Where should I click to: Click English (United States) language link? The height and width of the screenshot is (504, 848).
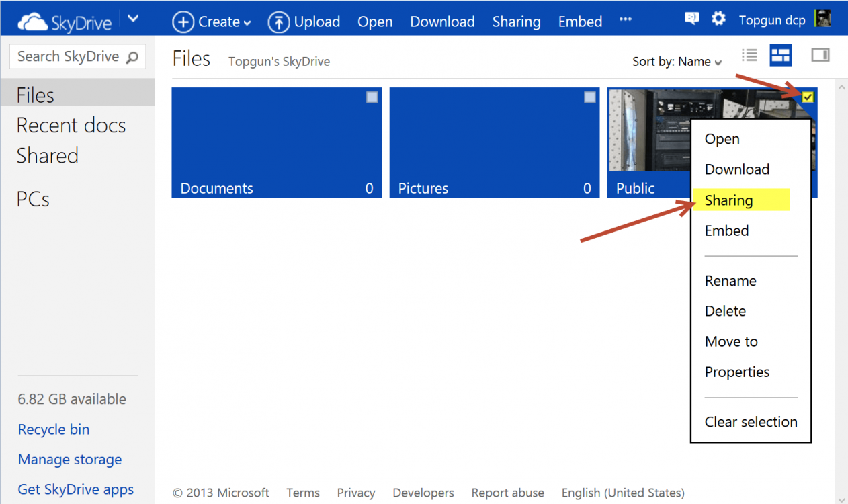[623, 493]
